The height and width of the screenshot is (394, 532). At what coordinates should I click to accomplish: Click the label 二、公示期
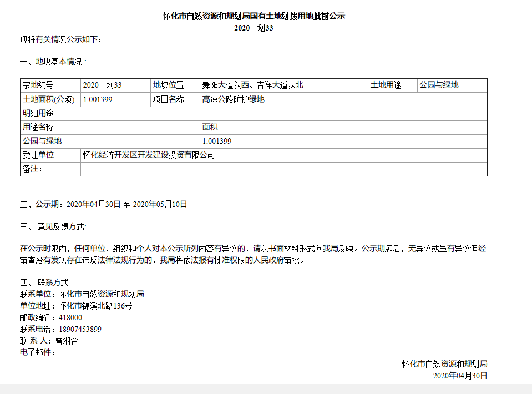42,204
